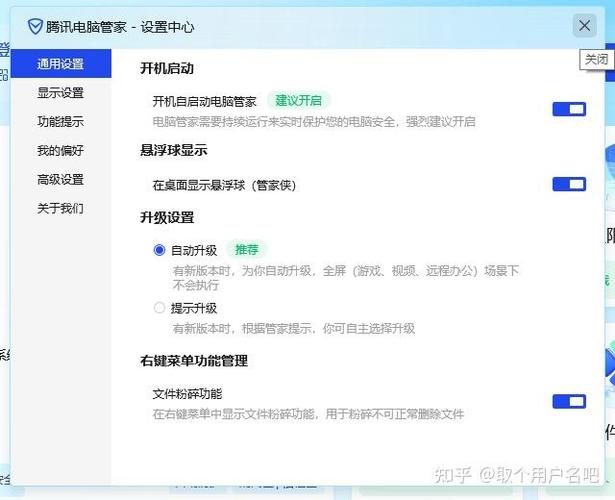Open the 通用设置 sidebar tab
This screenshot has width=615, height=500.
pos(60,64)
